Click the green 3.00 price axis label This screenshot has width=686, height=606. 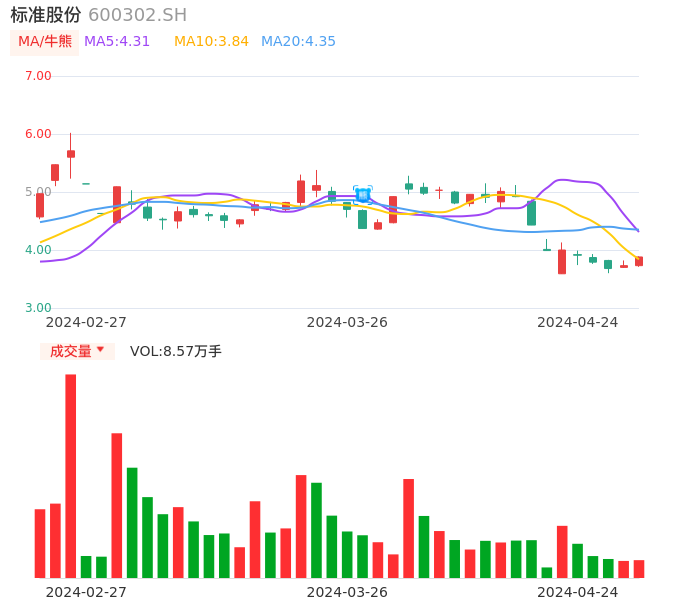tap(38, 308)
